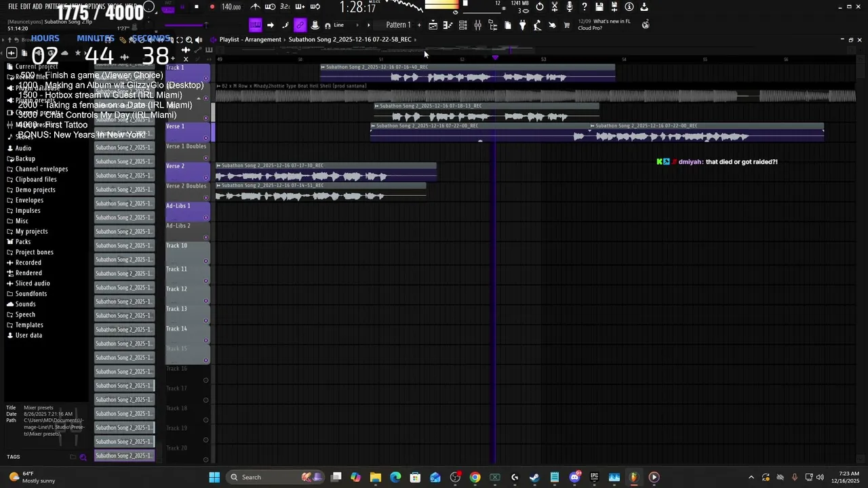Viewport: 868px width, 488px height.
Task: Open the Channel rack icon
Action: point(462,25)
